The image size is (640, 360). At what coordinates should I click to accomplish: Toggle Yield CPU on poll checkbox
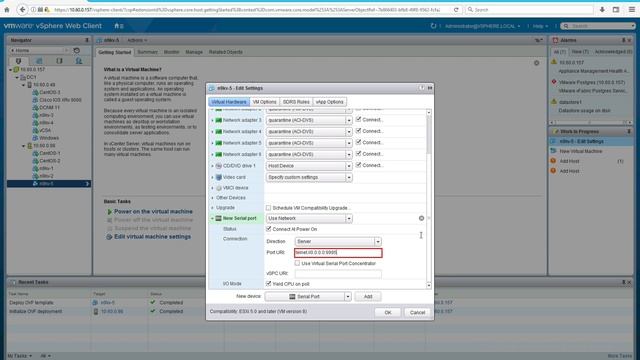click(x=268, y=284)
